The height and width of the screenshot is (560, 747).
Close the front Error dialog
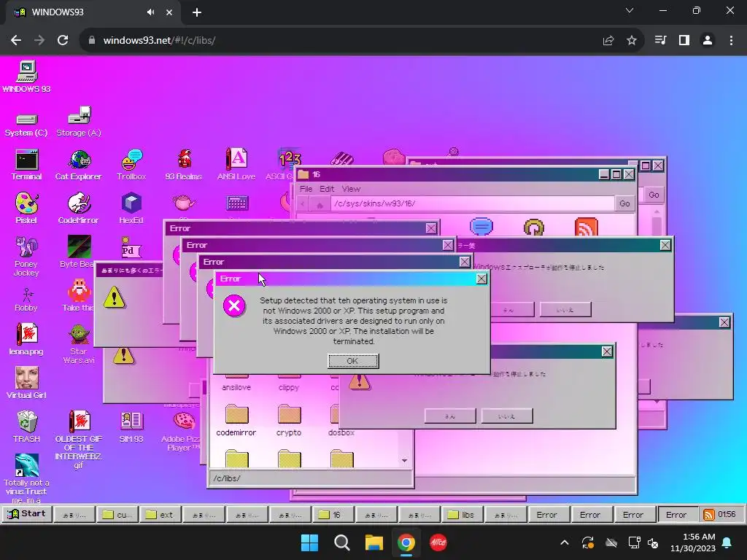coord(481,279)
